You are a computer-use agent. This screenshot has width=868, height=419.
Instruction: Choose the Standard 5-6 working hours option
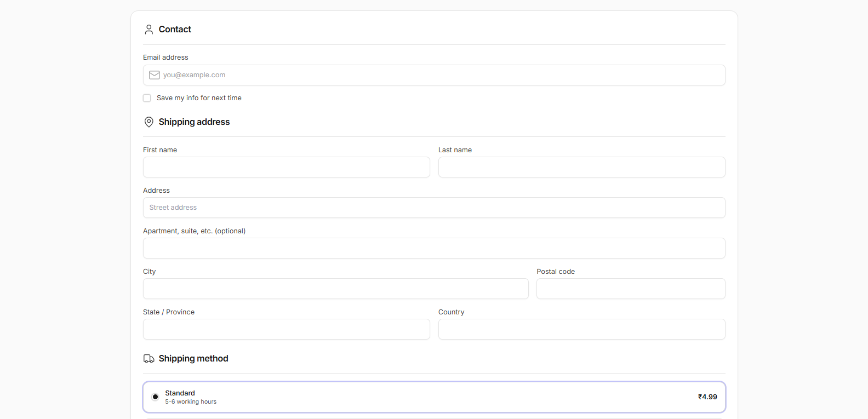point(191,397)
